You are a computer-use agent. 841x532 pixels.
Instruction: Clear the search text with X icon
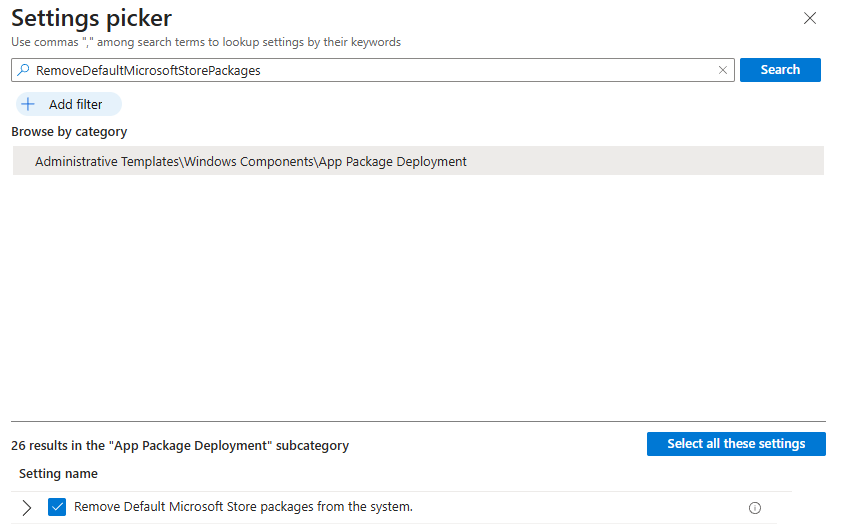coord(723,70)
